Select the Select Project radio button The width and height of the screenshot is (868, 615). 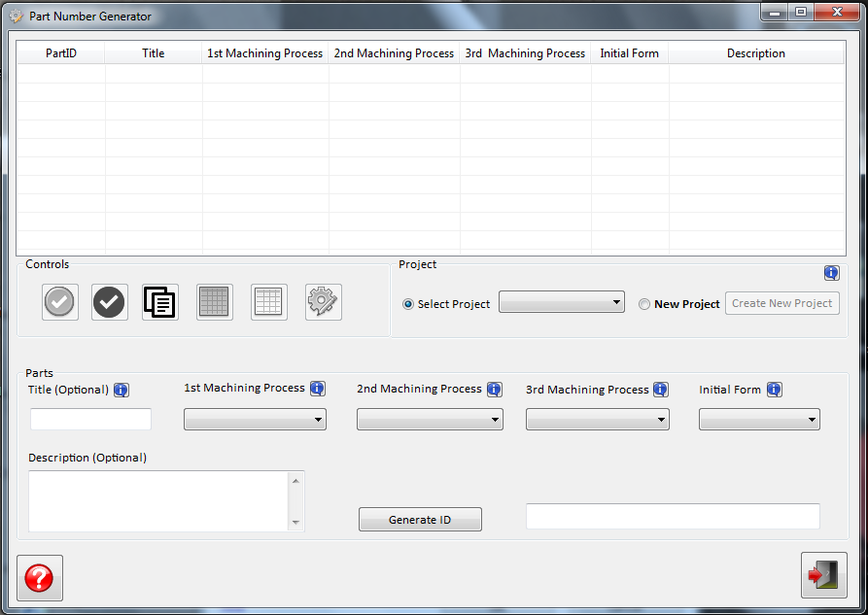[x=408, y=303]
